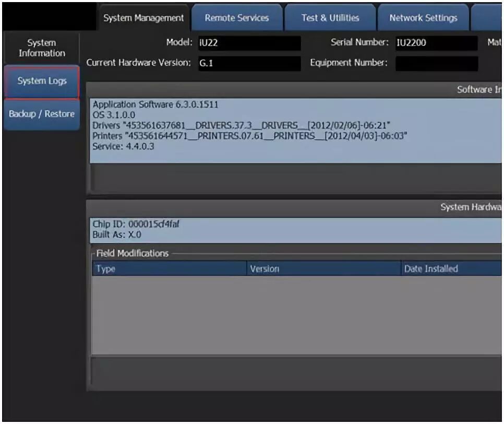Open the Test & Utilities tab
The image size is (504, 424).
point(330,18)
